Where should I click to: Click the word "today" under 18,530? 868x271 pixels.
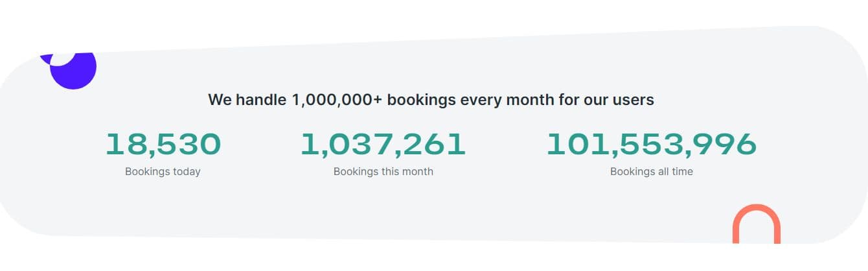pos(185,172)
